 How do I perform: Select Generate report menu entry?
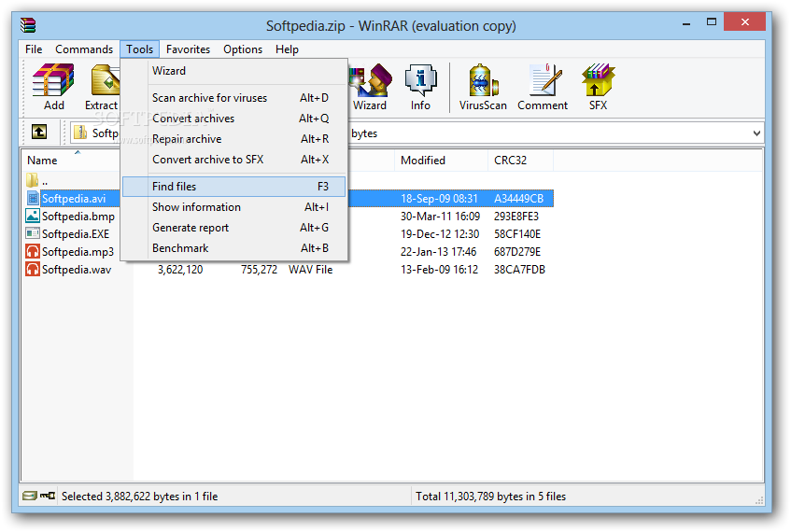coord(234,228)
